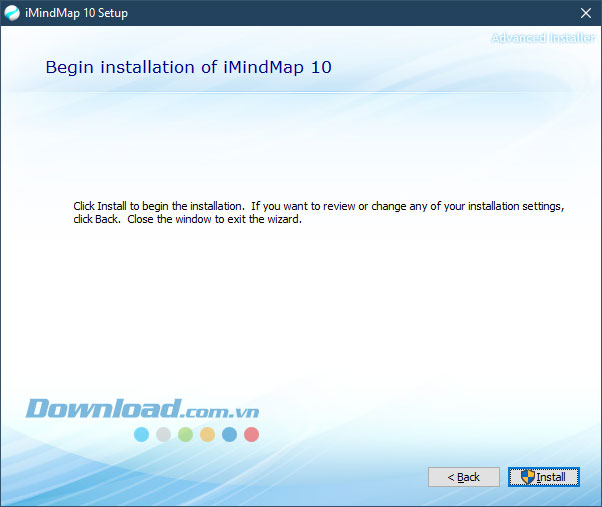Go back with the Back button

(x=463, y=477)
